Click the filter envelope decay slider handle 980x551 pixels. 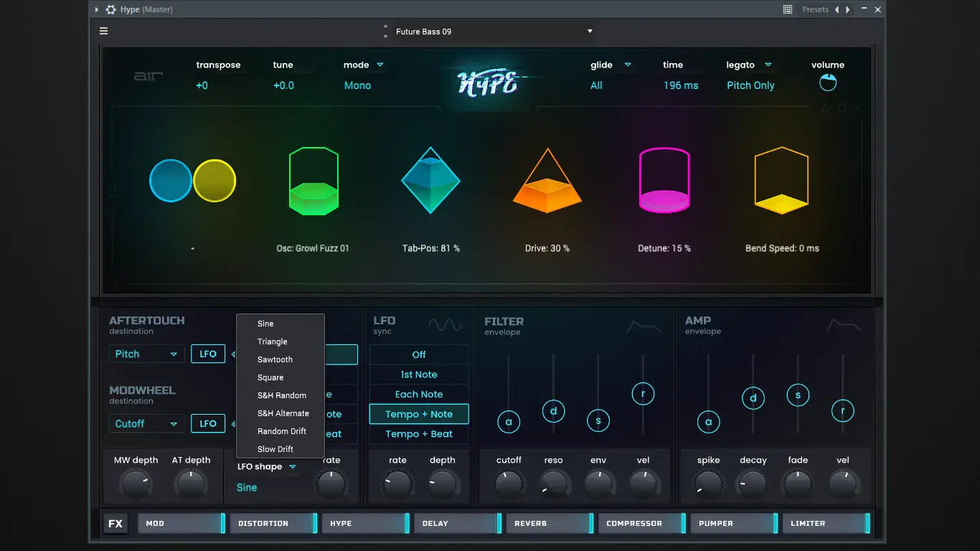(553, 411)
